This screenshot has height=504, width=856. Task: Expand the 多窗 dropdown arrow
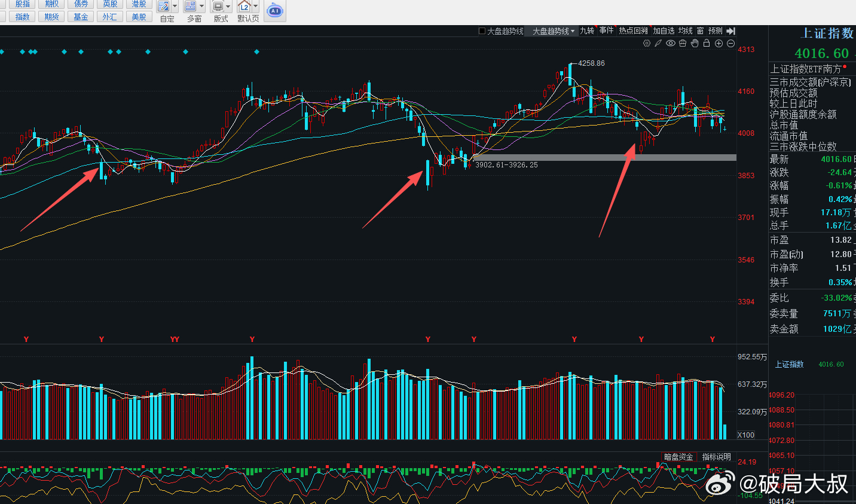coord(201,7)
